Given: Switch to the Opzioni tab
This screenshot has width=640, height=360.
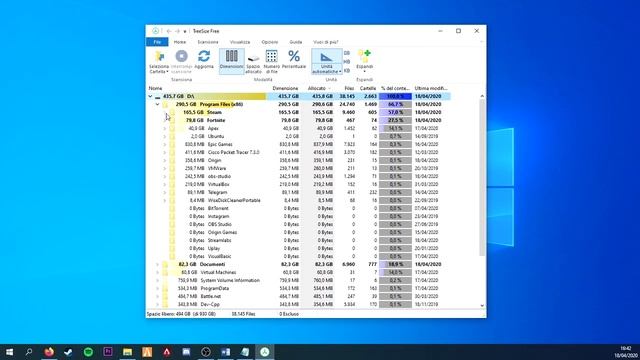Looking at the screenshot, I should (x=270, y=42).
